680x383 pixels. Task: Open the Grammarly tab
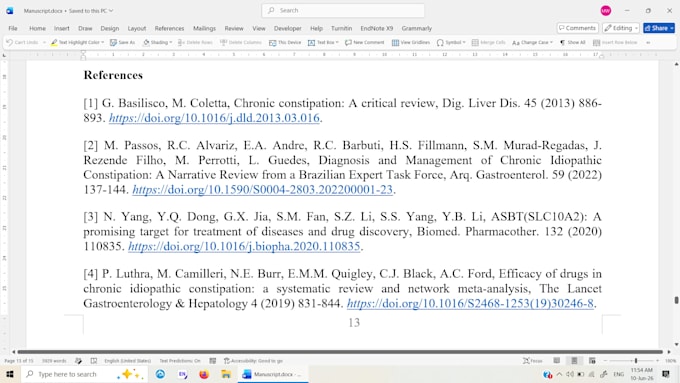[x=416, y=28]
